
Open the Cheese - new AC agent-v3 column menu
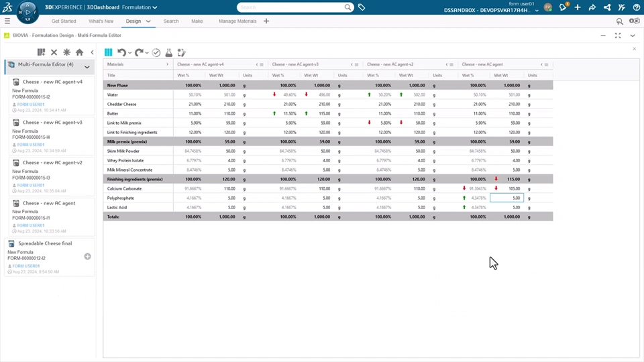(x=356, y=64)
